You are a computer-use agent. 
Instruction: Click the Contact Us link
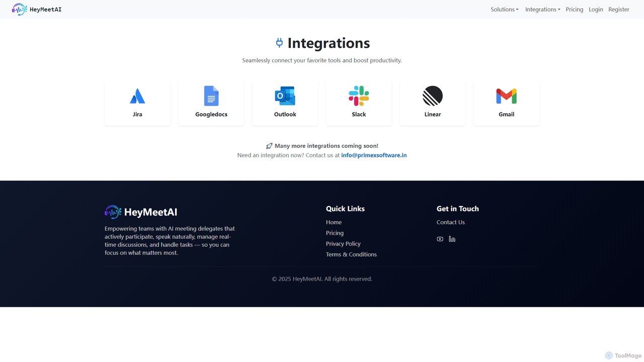(451, 222)
